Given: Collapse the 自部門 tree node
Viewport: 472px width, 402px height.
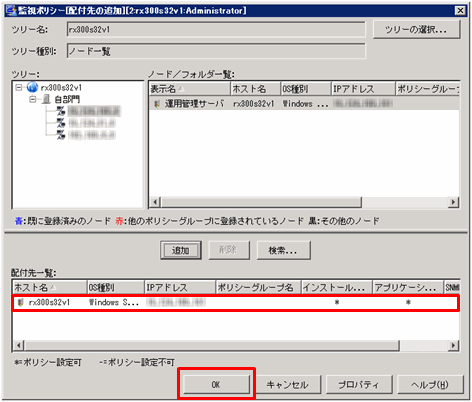Looking at the screenshot, I should (x=33, y=99).
